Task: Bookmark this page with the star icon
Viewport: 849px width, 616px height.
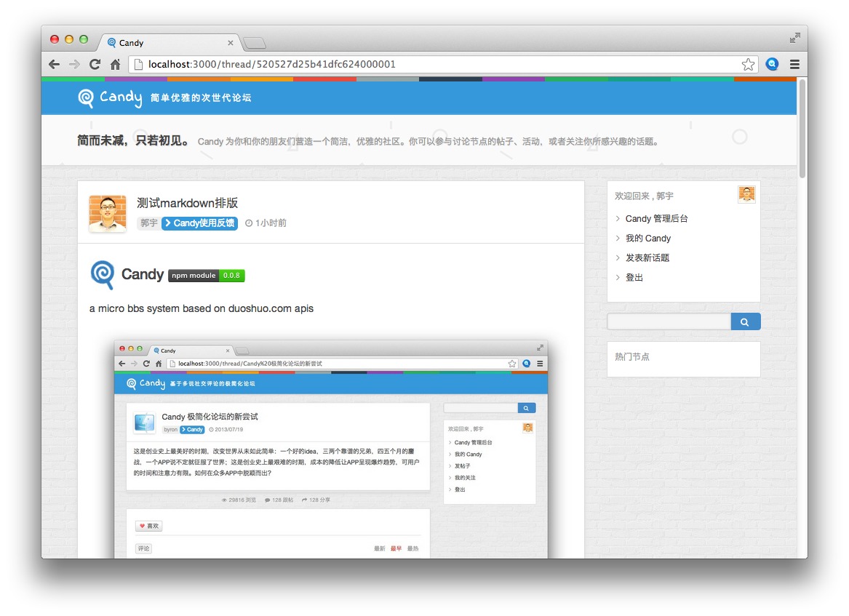Action: tap(749, 65)
